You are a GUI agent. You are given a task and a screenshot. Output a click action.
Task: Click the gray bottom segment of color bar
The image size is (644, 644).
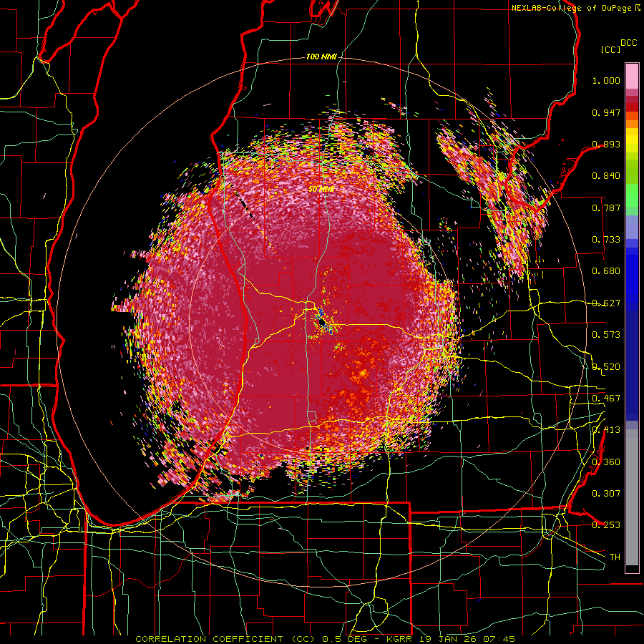632,497
